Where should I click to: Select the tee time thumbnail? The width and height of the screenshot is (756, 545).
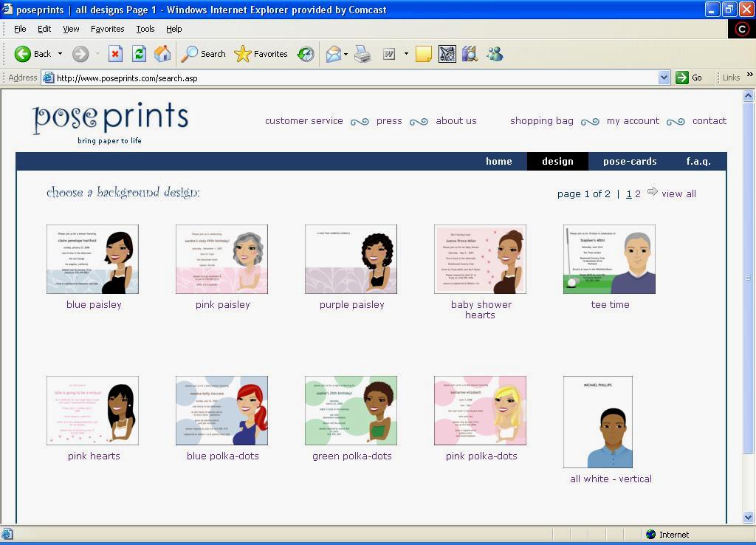[609, 259]
